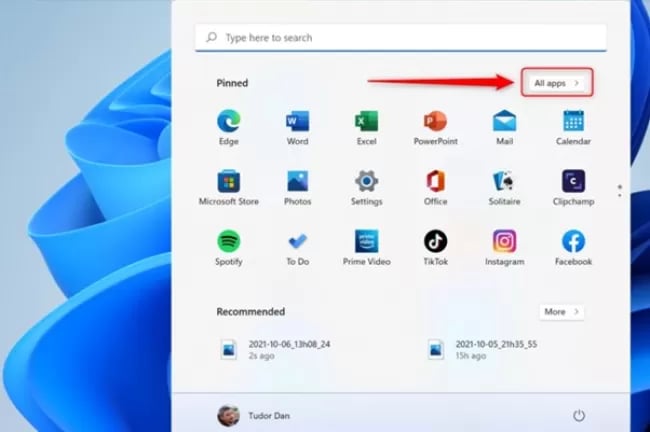Show More recommended items
Image resolution: width=650 pixels, height=432 pixels.
tap(562, 312)
